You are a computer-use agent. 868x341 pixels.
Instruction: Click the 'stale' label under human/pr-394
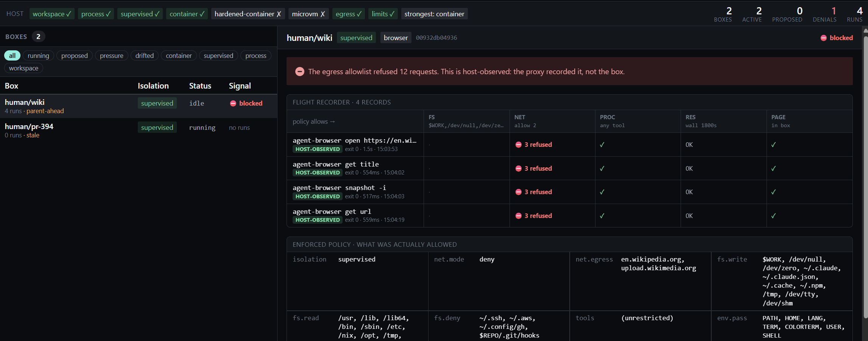(x=33, y=135)
